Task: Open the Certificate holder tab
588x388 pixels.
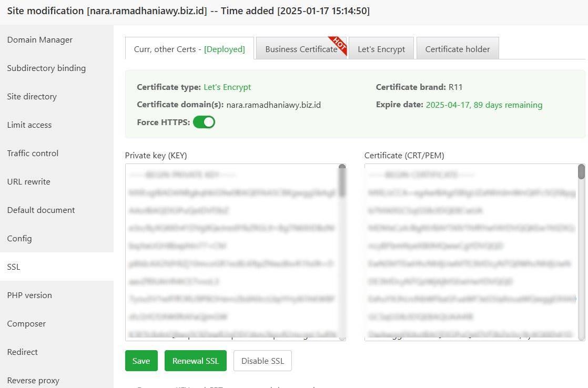Action: (458, 49)
